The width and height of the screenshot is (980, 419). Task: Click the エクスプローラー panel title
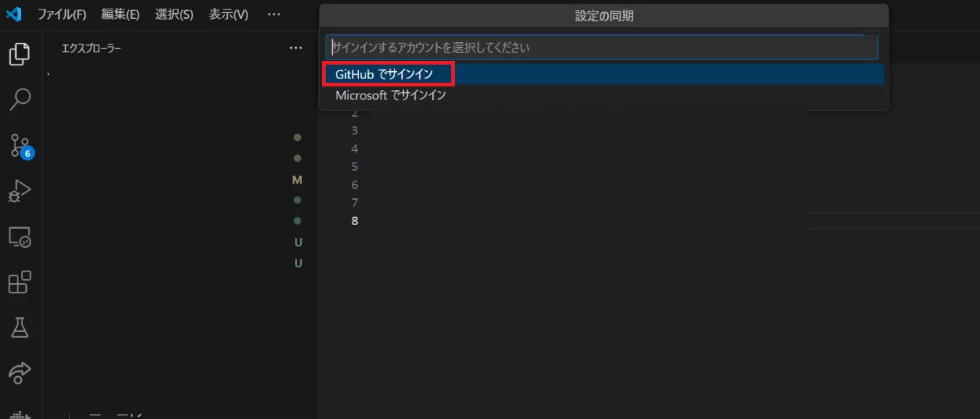(91, 49)
